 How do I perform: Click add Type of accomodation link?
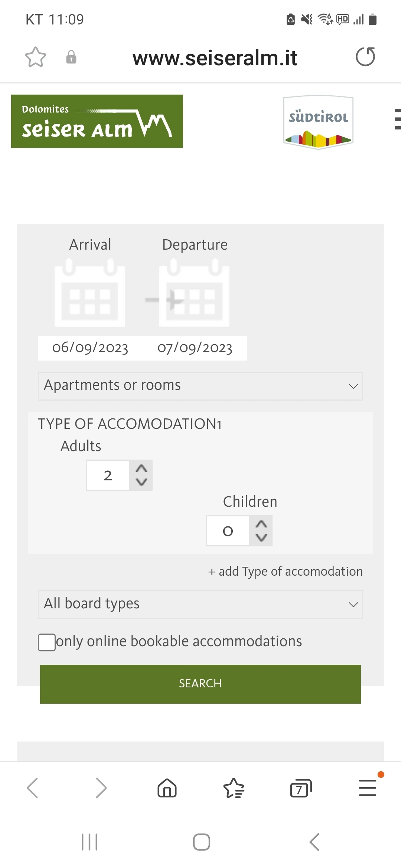285,572
